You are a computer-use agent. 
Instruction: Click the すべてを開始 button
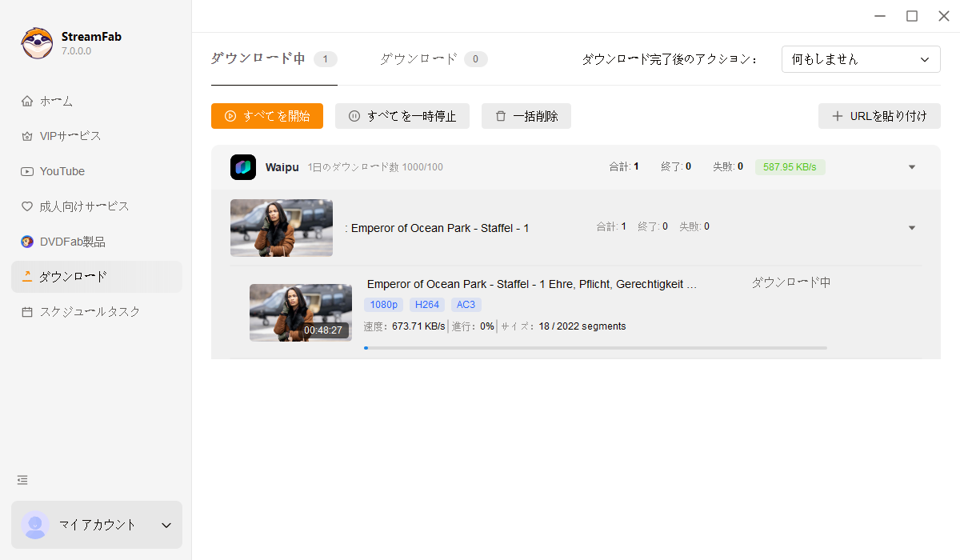coord(267,116)
